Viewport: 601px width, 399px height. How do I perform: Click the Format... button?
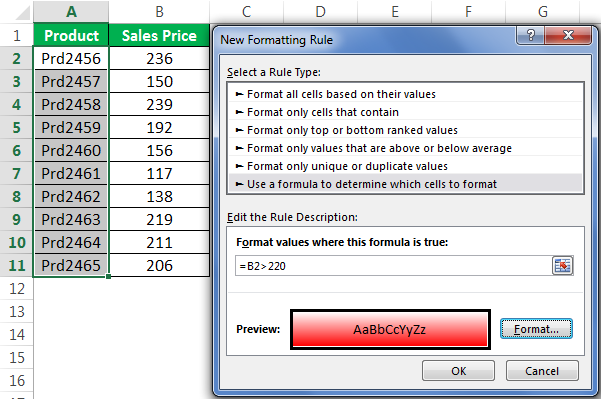pyautogui.click(x=536, y=329)
